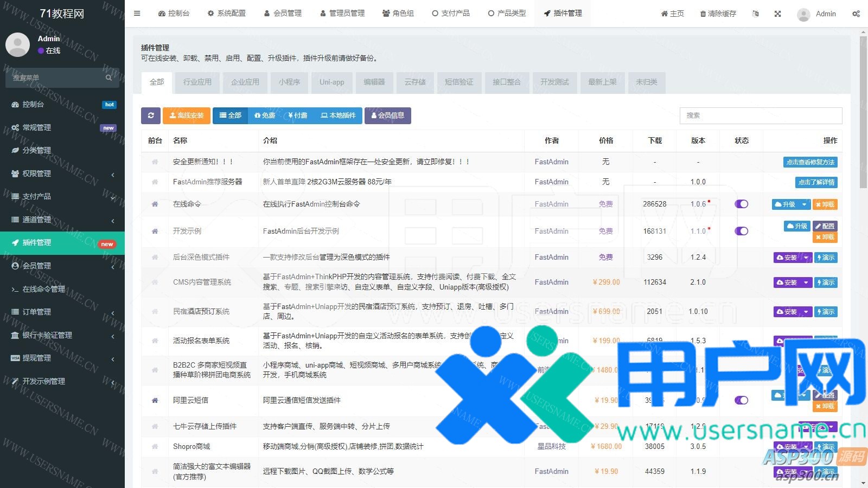Click the refresh button in plugin toolbar
This screenshot has width=868, height=488.
(x=151, y=115)
